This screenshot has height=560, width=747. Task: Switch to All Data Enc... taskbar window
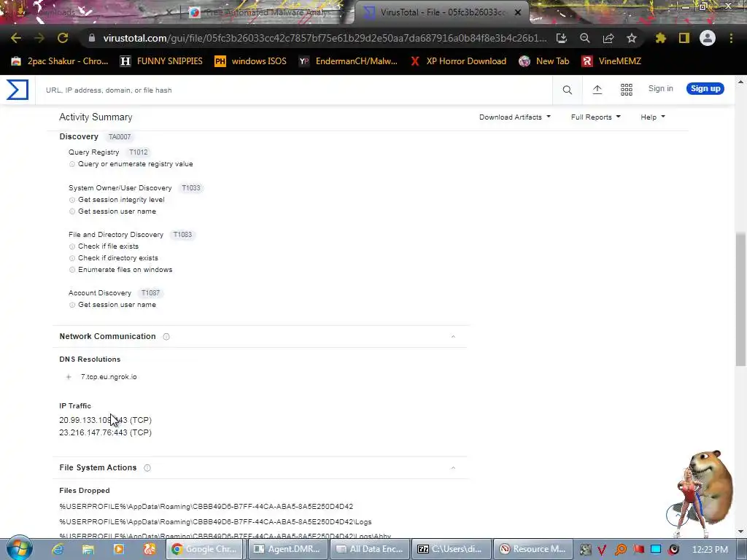click(x=370, y=549)
